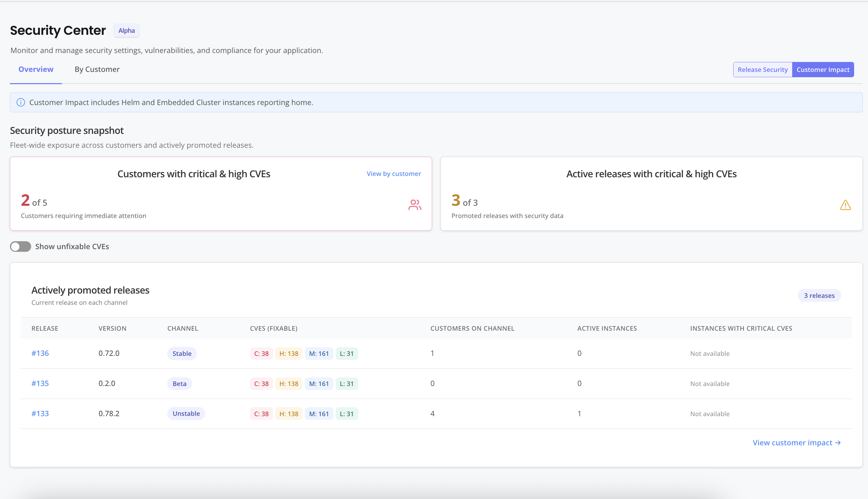
Task: Click the RELEASE column header
Action: click(45, 328)
